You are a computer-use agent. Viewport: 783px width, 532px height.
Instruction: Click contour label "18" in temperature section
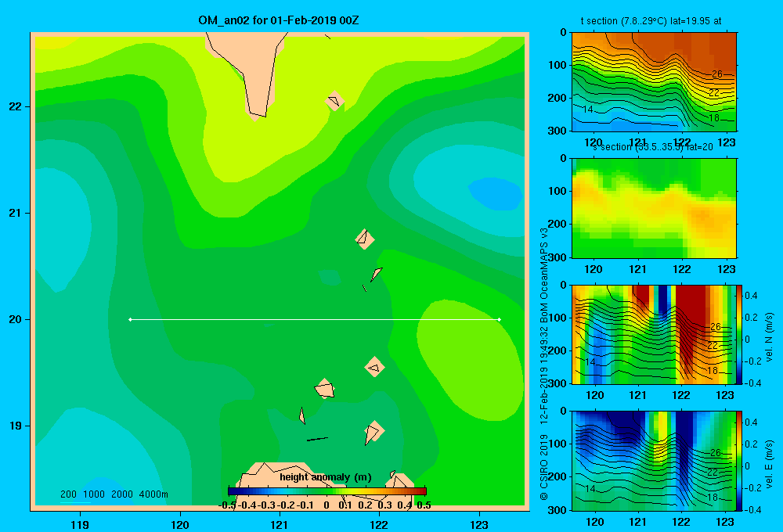click(714, 118)
